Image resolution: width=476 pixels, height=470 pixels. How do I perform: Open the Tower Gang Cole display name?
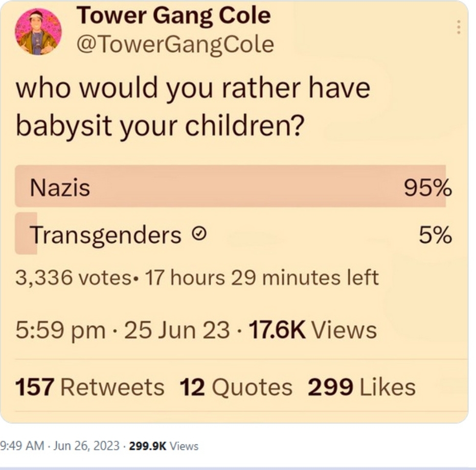tap(173, 16)
